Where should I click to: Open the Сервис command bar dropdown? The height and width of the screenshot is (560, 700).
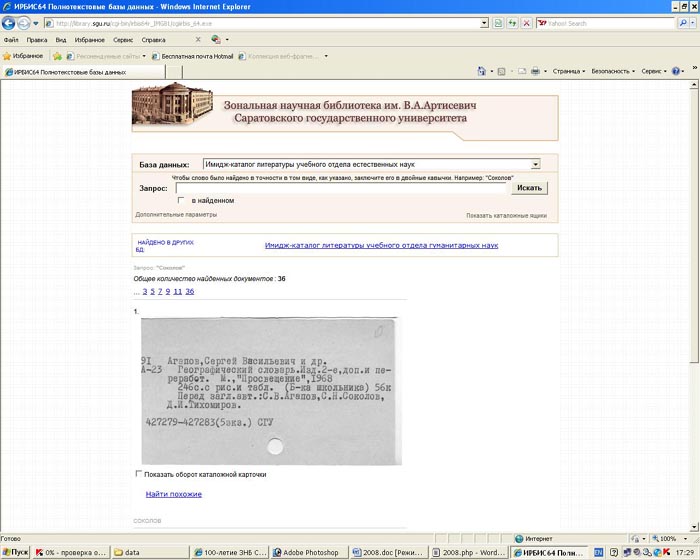point(654,71)
